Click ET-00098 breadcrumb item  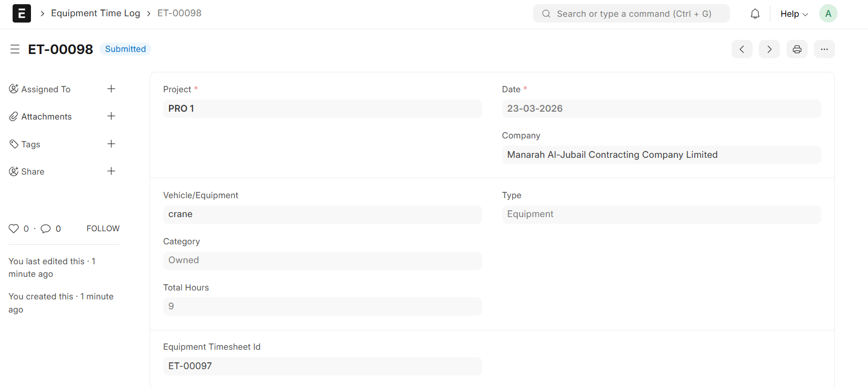tap(179, 14)
